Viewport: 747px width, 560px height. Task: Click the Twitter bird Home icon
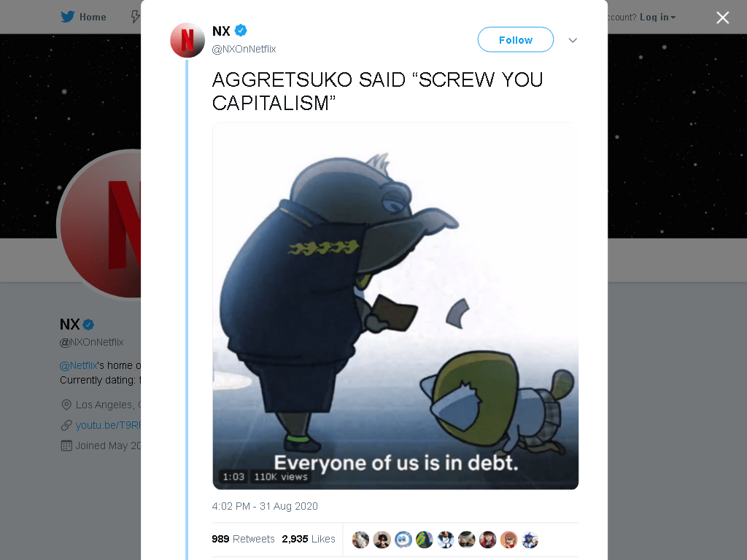point(68,17)
